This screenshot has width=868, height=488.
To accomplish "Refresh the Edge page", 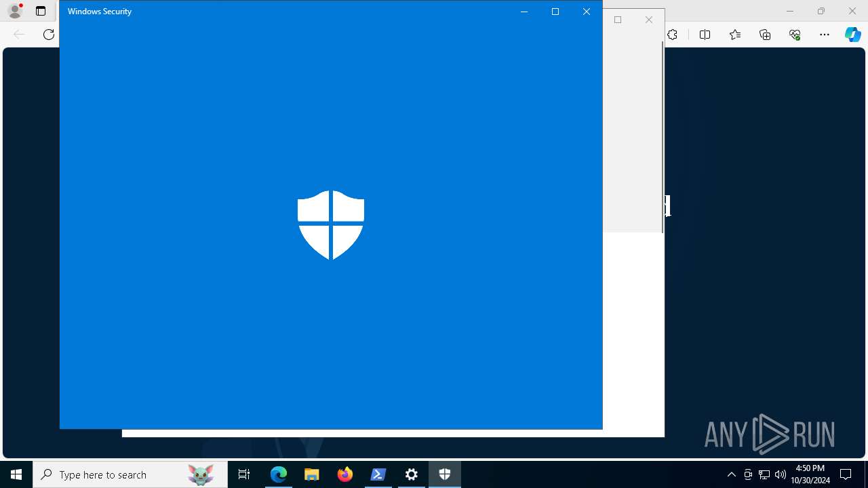I will 49,35.
